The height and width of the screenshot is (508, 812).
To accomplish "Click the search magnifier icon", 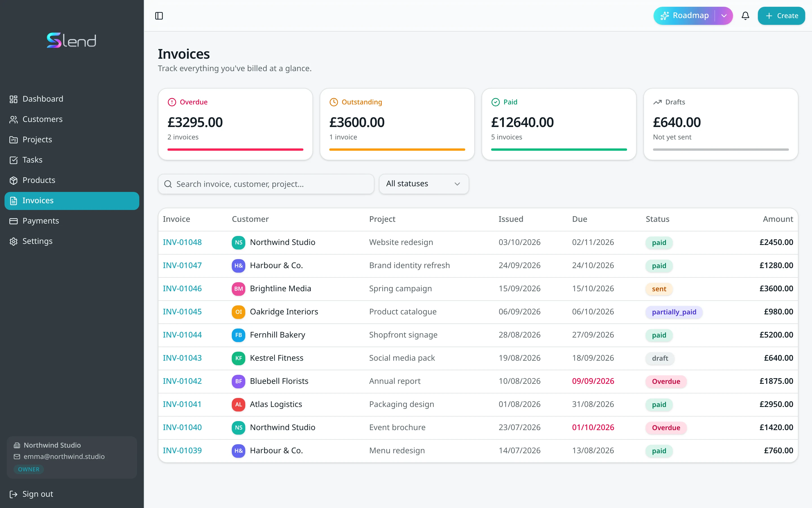I will click(x=168, y=184).
